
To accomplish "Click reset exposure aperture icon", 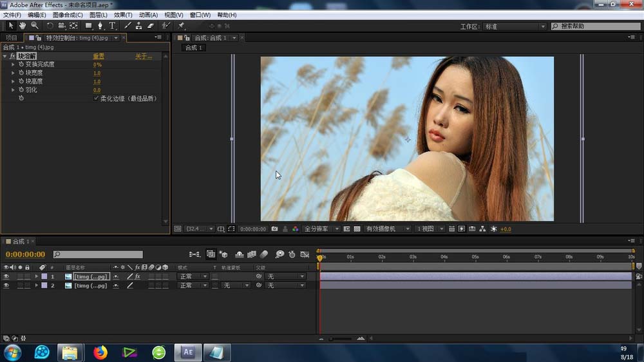I will pyautogui.click(x=494, y=229).
